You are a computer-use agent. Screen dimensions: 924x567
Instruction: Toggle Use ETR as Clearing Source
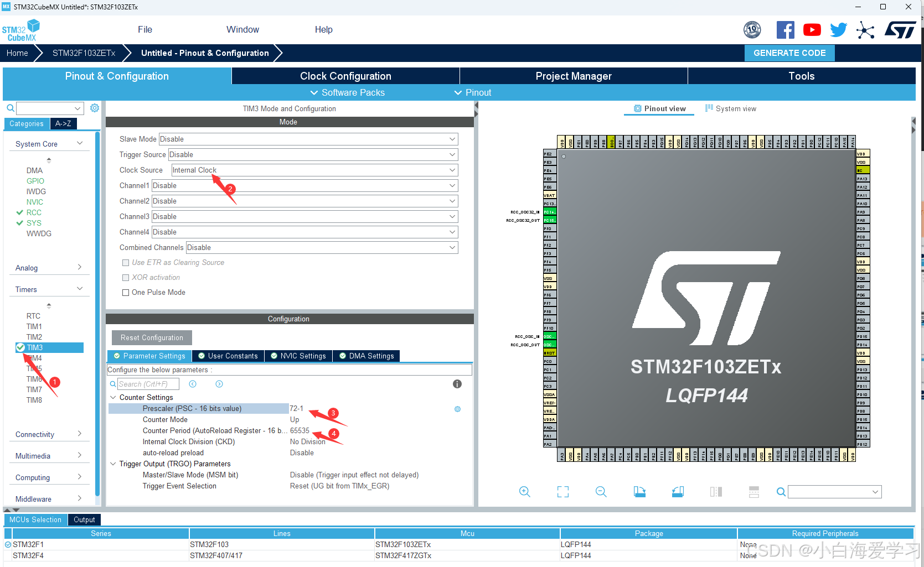pyautogui.click(x=126, y=263)
